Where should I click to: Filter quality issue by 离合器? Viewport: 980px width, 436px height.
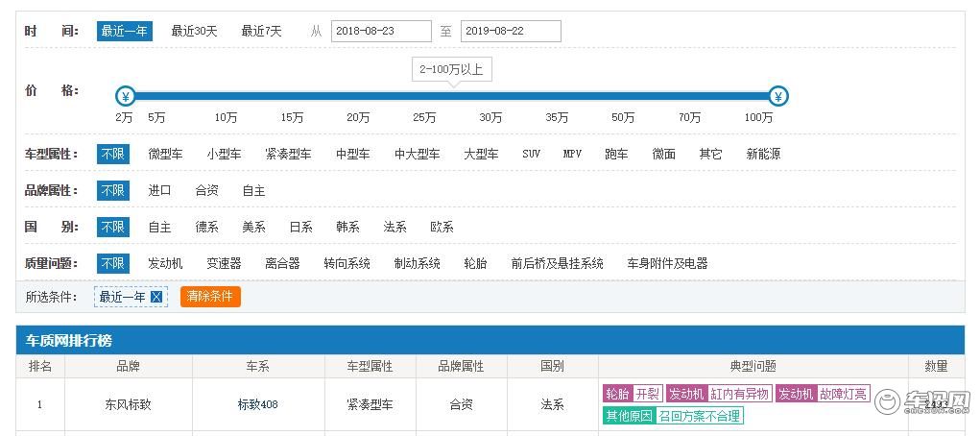point(282,263)
